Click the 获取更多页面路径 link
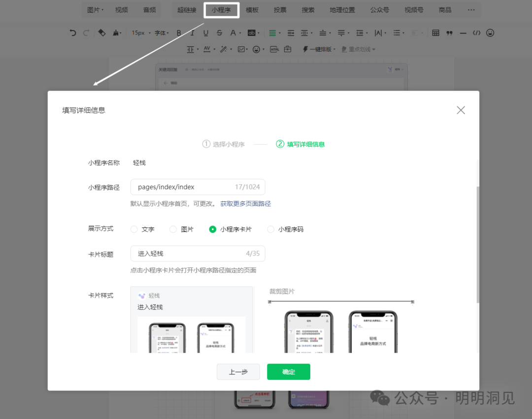Screen dimensions: 532x419 pyautogui.click(x=245, y=203)
